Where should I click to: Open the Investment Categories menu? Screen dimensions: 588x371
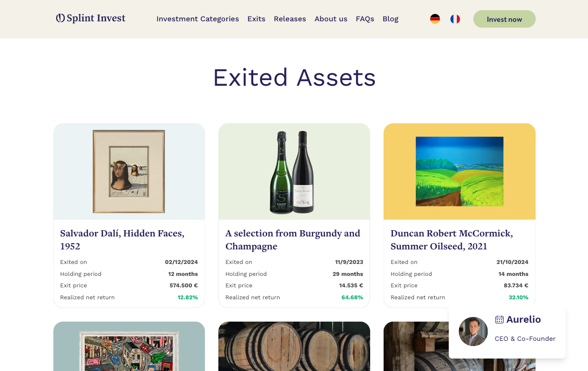click(198, 19)
